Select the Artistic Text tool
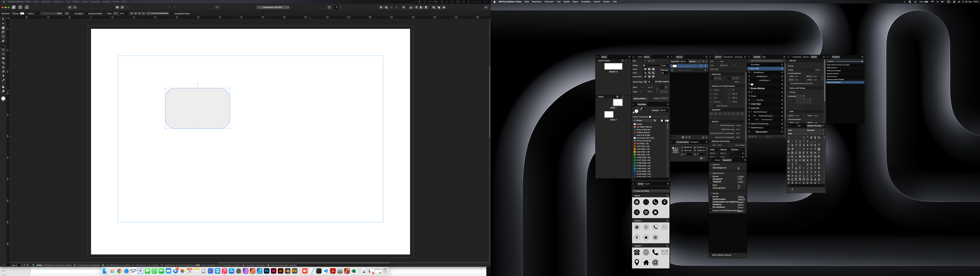 (x=3, y=37)
